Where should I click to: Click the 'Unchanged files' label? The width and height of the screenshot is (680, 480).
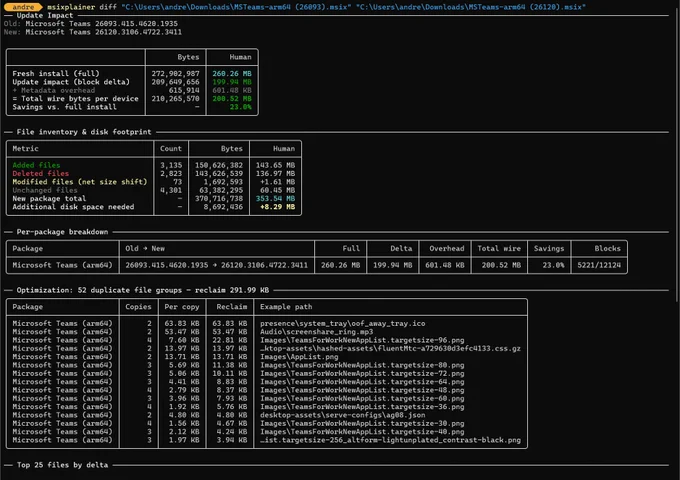click(45, 190)
